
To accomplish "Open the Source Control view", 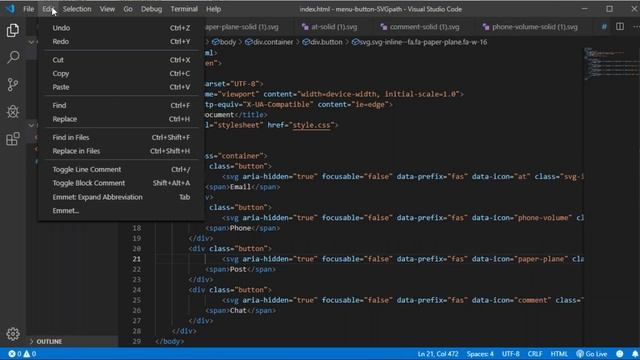I will (x=13, y=84).
